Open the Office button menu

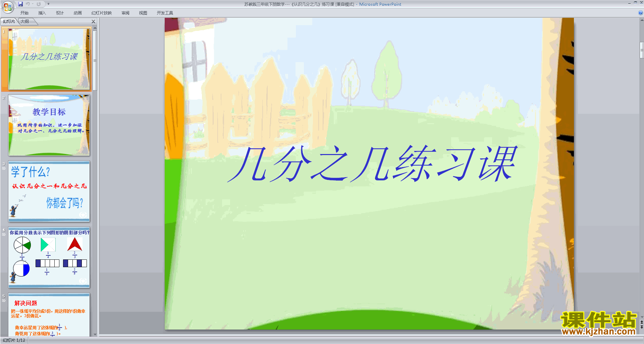(x=7, y=7)
